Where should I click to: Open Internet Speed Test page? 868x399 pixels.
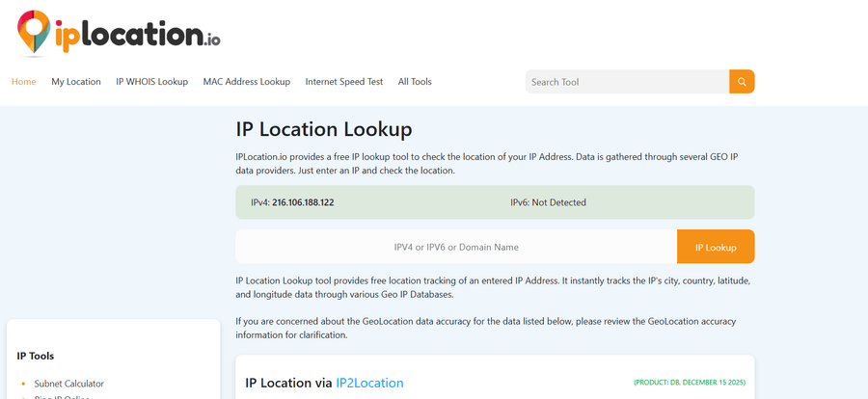[344, 82]
